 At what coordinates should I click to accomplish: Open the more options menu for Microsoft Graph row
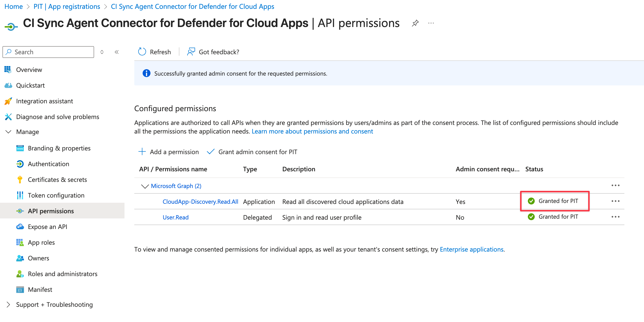pyautogui.click(x=615, y=185)
